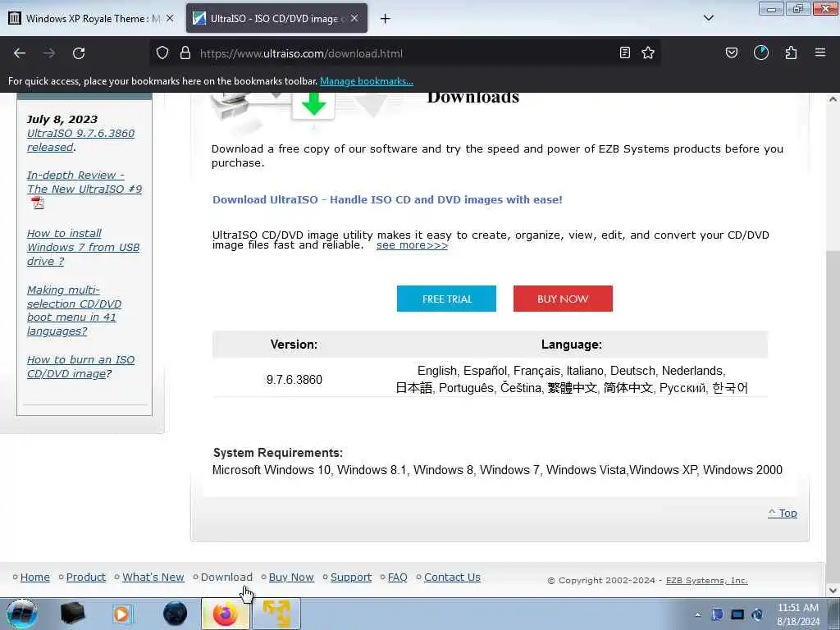Click the green download arrow image
The height and width of the screenshot is (630, 840).
tap(314, 104)
